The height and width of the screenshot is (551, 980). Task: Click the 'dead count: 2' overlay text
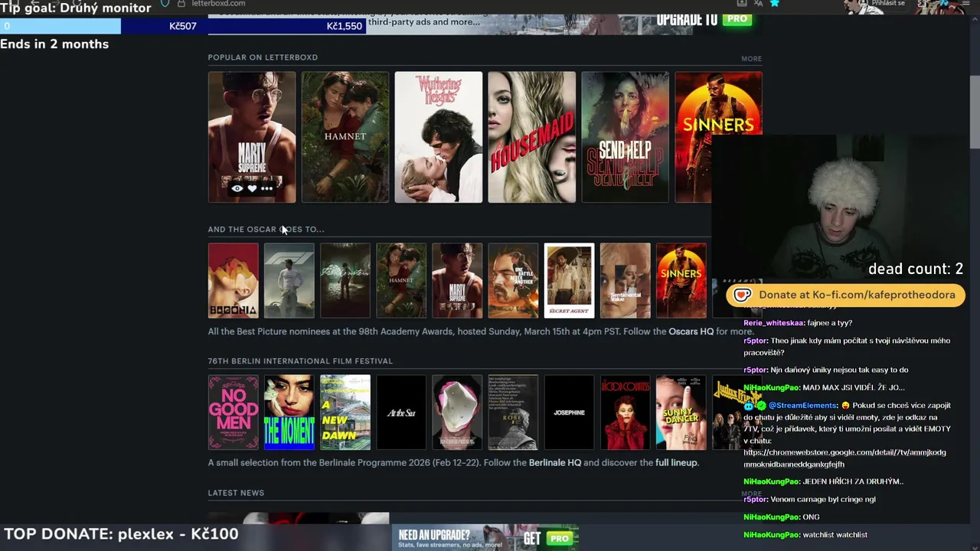coord(916,269)
